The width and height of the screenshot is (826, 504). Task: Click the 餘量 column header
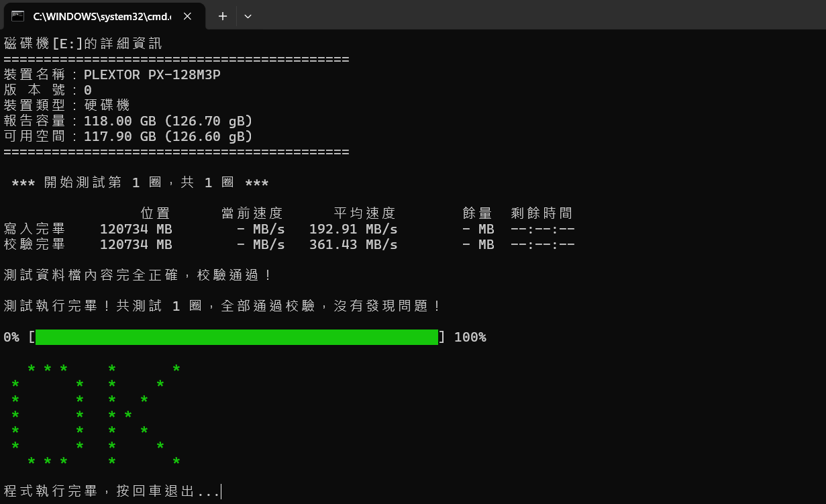click(478, 213)
